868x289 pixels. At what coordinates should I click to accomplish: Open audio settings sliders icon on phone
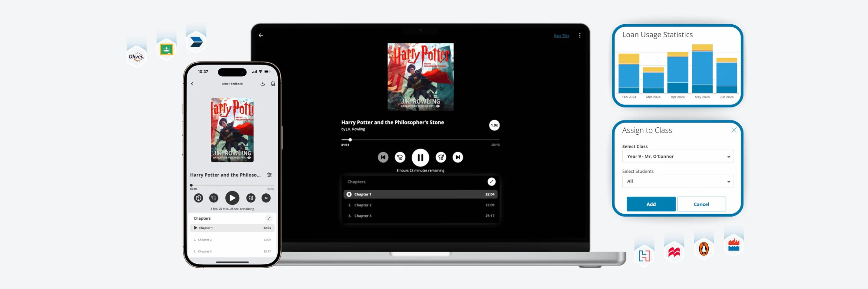[270, 175]
